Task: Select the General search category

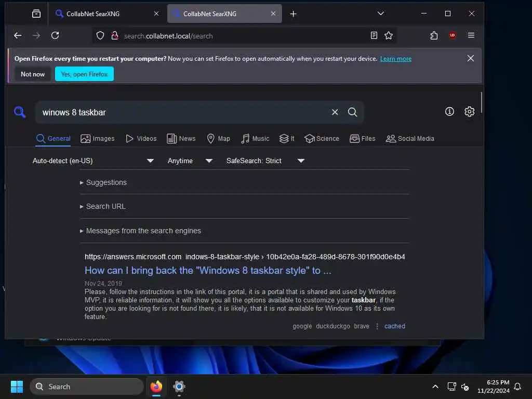Action: coord(54,139)
